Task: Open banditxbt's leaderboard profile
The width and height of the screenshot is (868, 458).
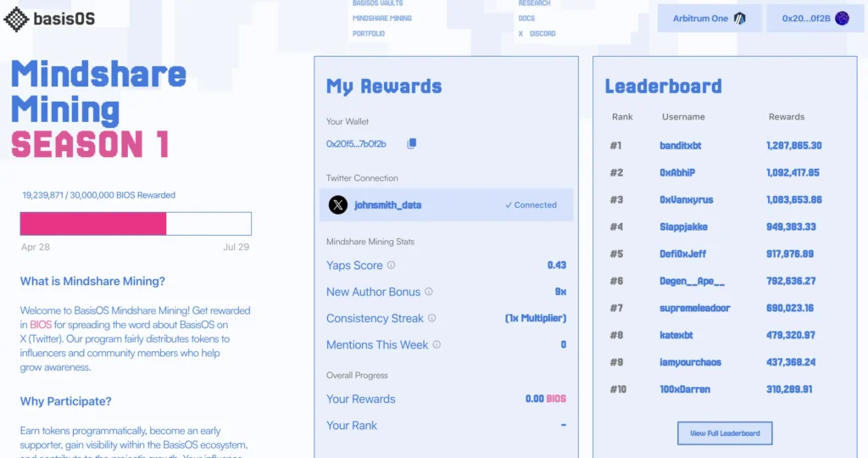Action: coord(681,146)
